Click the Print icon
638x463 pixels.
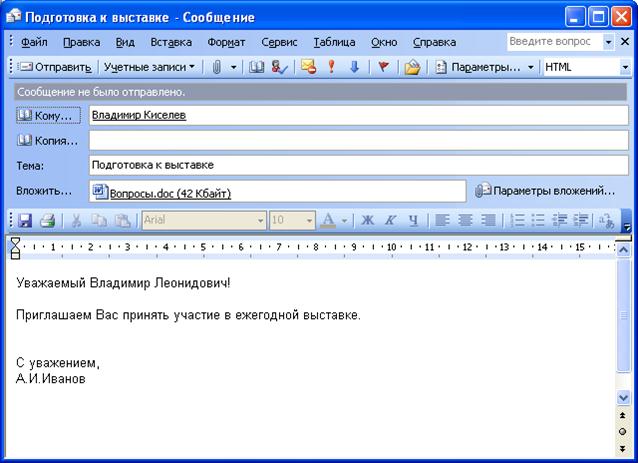(x=48, y=221)
